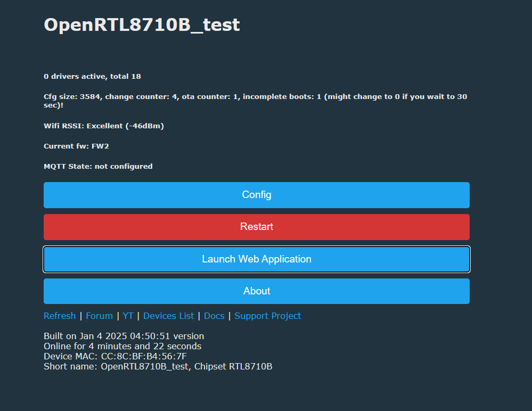
Task: Launch the Web Application
Action: click(x=256, y=259)
